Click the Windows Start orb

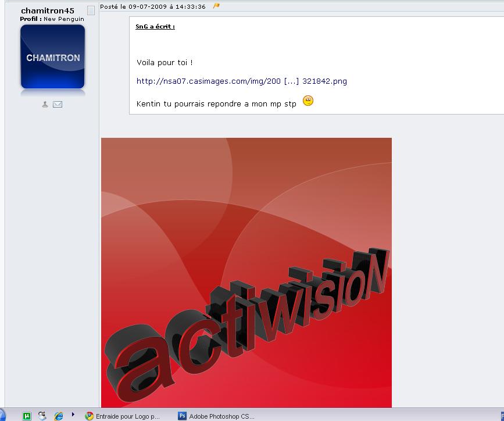click(x=2, y=415)
